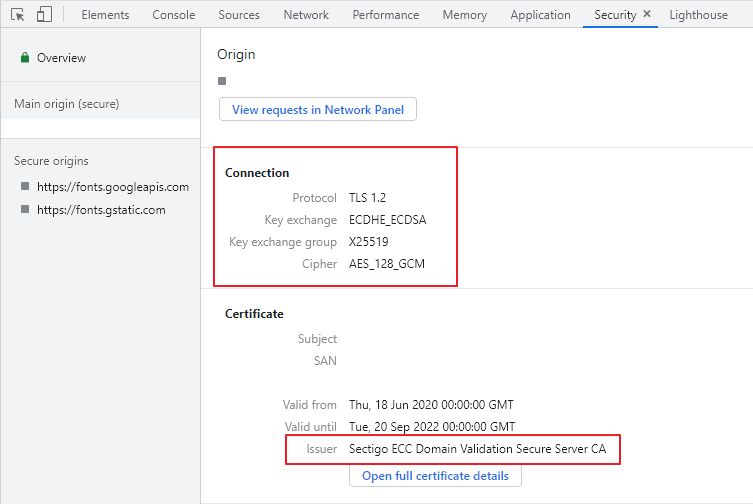Show the Application tab

point(540,15)
